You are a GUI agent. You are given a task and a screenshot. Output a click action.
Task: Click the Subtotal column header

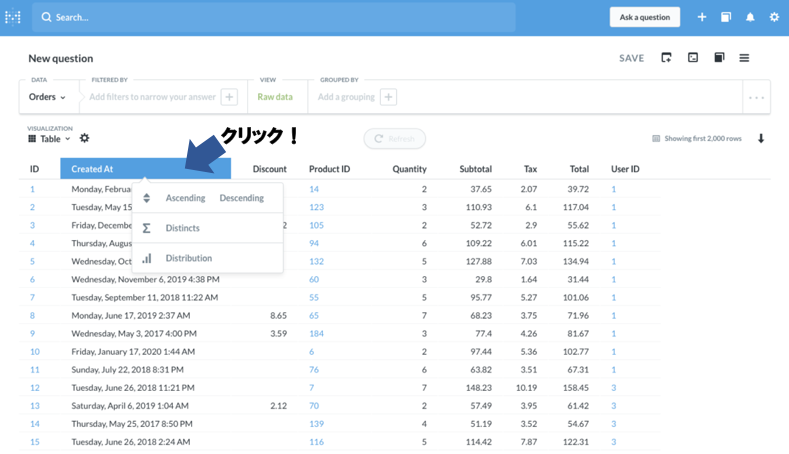[475, 169]
